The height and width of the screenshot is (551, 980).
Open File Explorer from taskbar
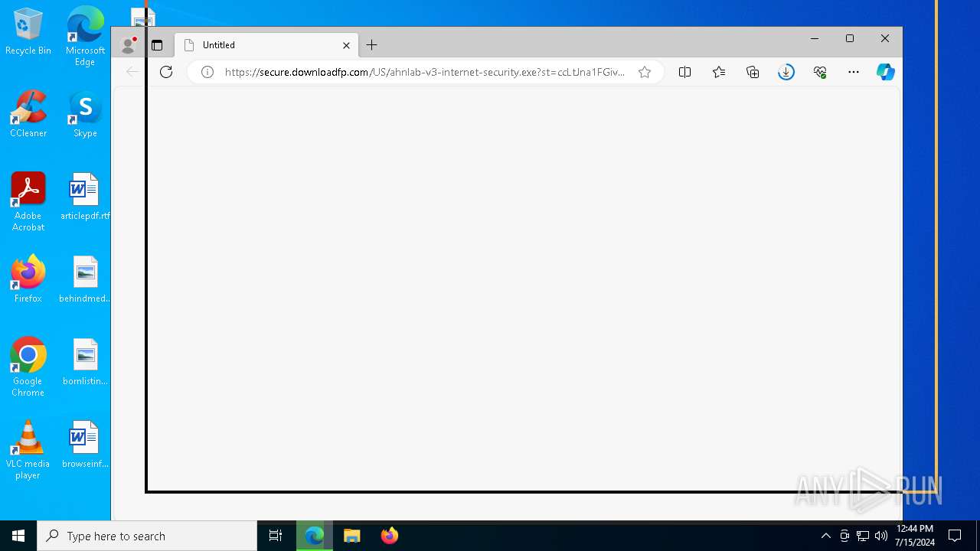352,536
